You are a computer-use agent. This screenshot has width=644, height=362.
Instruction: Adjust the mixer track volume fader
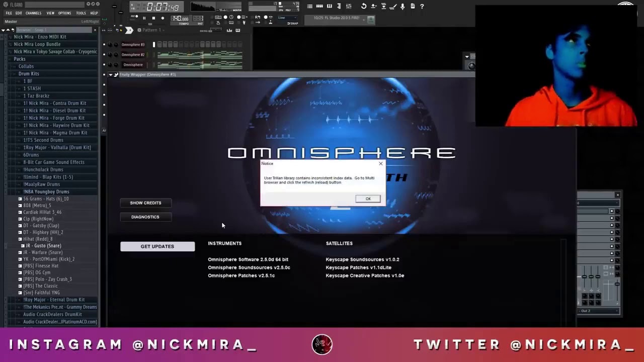[x=617, y=284]
